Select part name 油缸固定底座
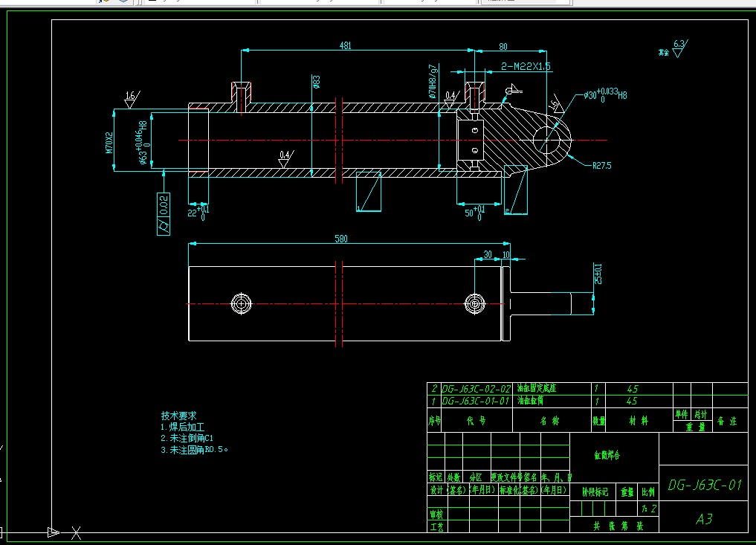Image resolution: width=756 pixels, height=545 pixels. point(536,388)
